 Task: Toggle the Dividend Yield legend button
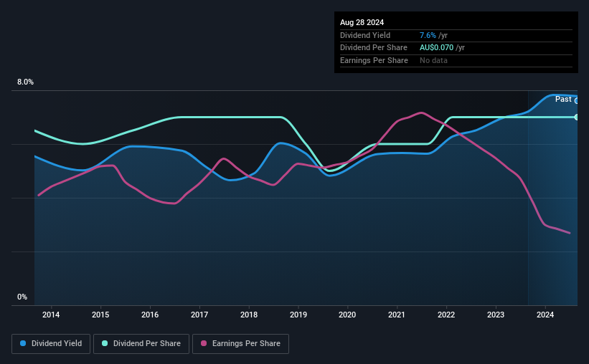[x=51, y=344]
